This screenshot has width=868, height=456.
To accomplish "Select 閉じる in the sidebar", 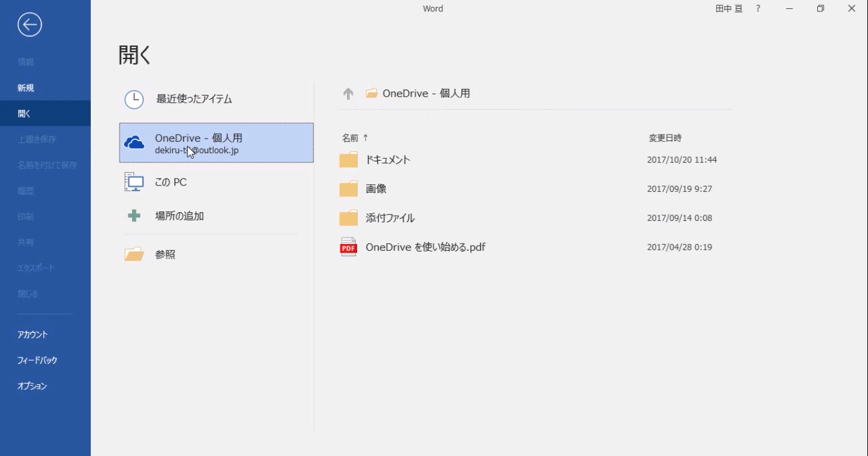I will (x=45, y=294).
